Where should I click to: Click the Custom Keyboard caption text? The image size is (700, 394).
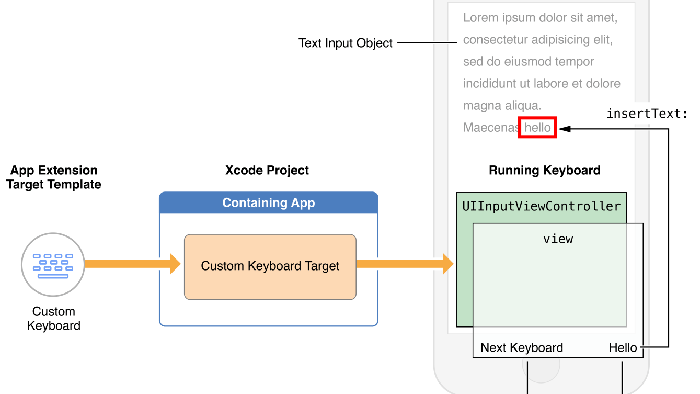[x=54, y=319]
